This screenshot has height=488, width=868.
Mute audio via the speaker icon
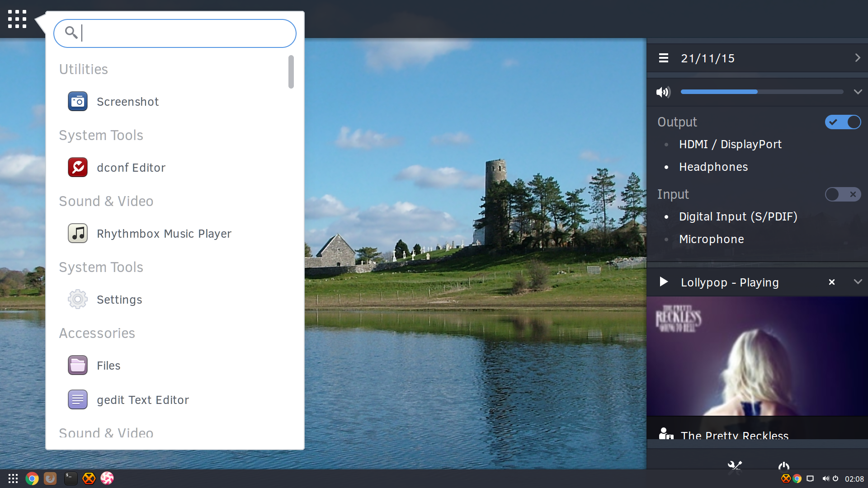click(663, 92)
